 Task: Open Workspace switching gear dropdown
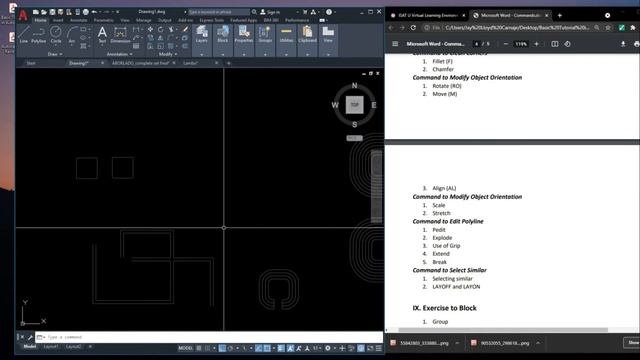coord(329,348)
